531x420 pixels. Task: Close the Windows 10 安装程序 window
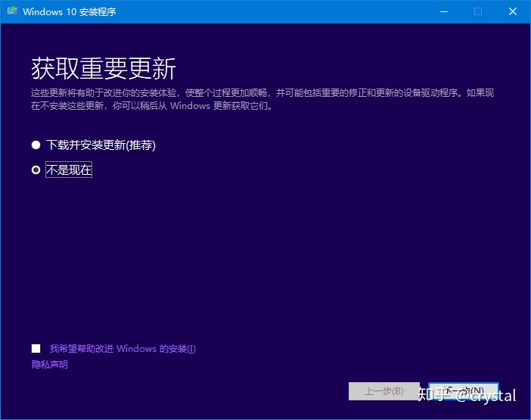tap(513, 11)
